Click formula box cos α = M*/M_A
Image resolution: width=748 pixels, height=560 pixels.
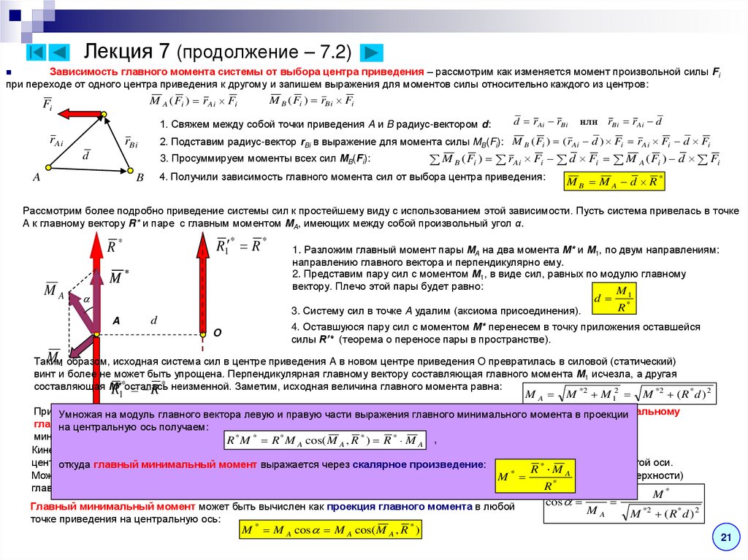[624, 505]
